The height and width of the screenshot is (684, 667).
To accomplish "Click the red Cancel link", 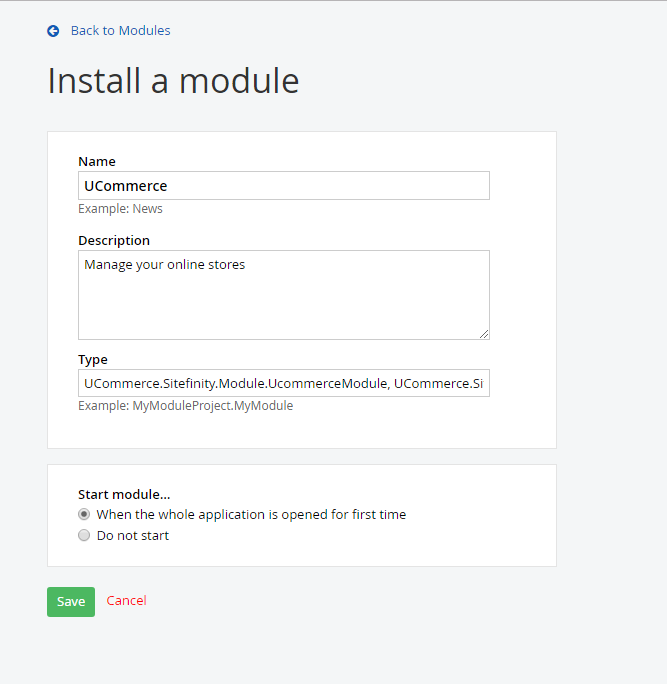I will pos(127,601).
